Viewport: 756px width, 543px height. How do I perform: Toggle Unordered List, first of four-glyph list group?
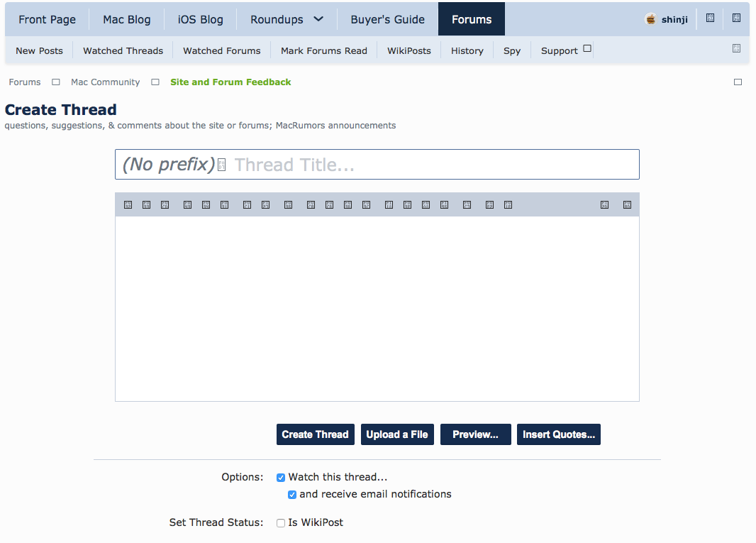pyautogui.click(x=311, y=204)
